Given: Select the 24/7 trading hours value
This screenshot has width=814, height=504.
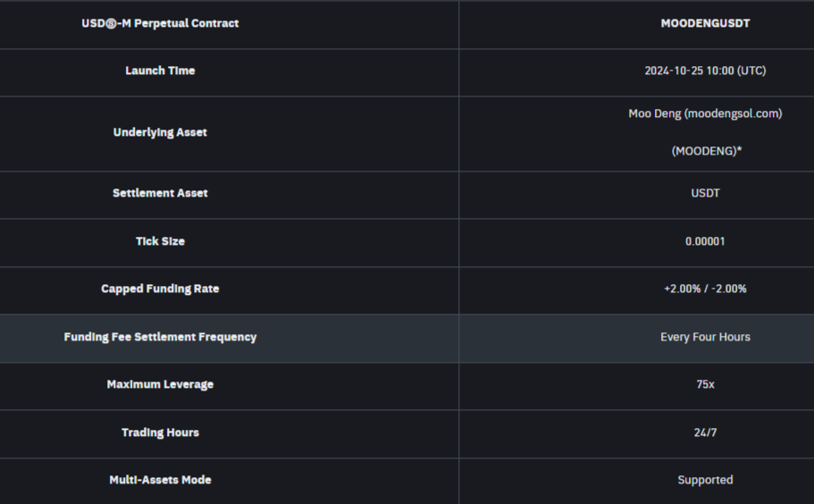Looking at the screenshot, I should coord(705,433).
